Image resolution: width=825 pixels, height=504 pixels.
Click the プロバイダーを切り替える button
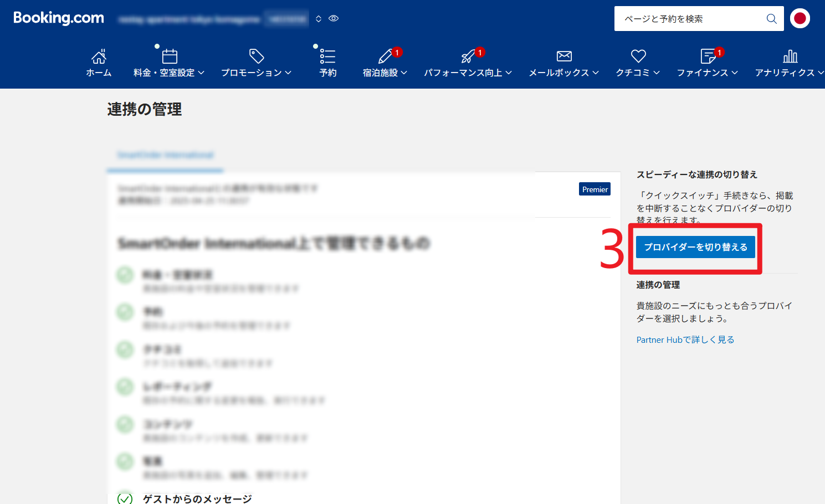[695, 247]
